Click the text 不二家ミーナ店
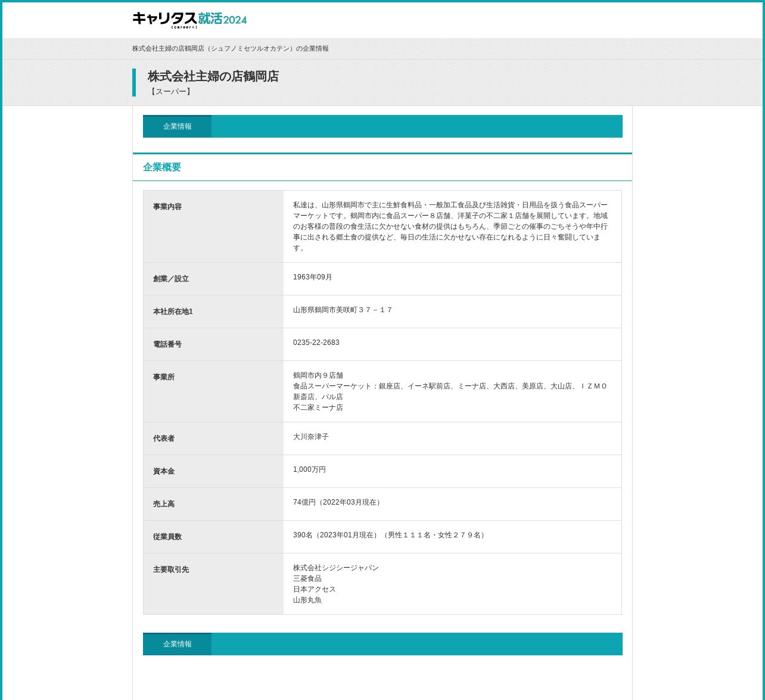765x700 pixels. click(x=318, y=407)
